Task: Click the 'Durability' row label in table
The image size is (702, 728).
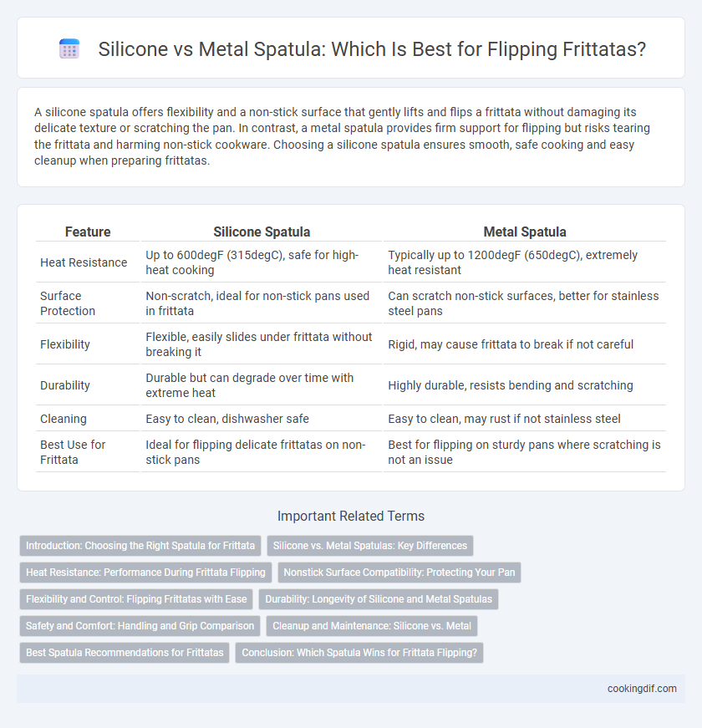Action: click(65, 384)
